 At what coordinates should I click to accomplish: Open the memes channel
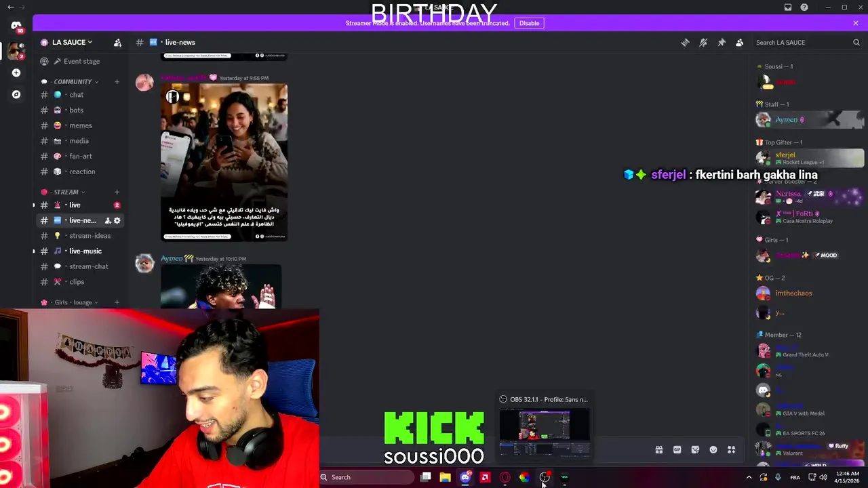80,125
